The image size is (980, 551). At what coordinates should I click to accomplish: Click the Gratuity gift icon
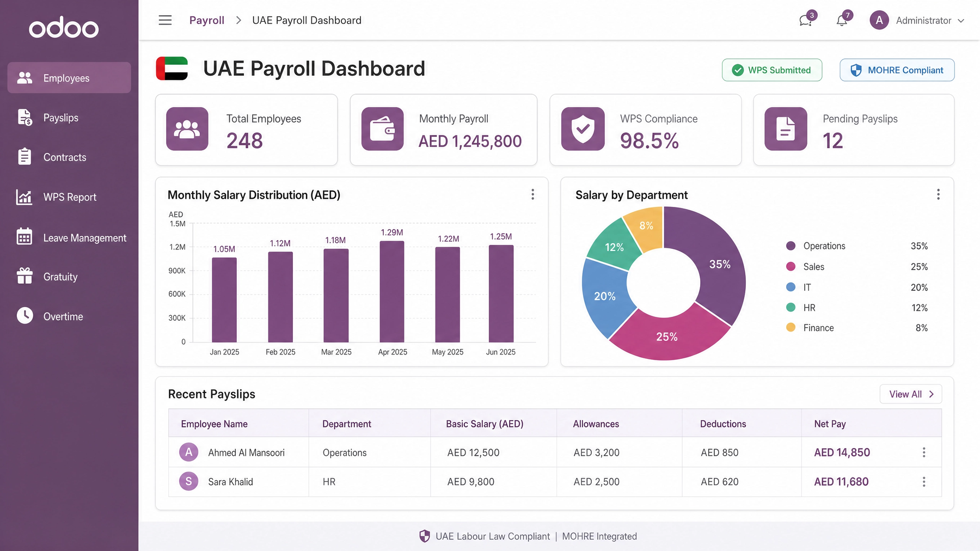(x=24, y=276)
